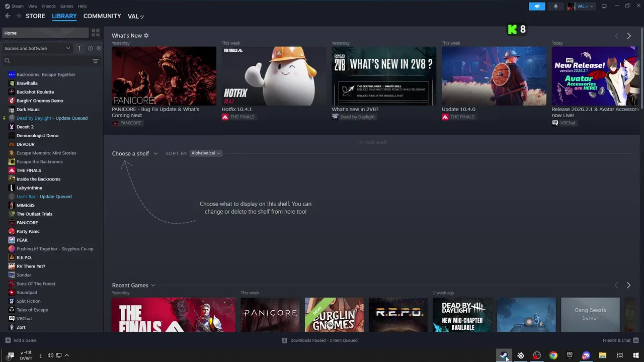Open Google Chrome from taskbar
Screen dimensions: 644x362
[x=553, y=355]
